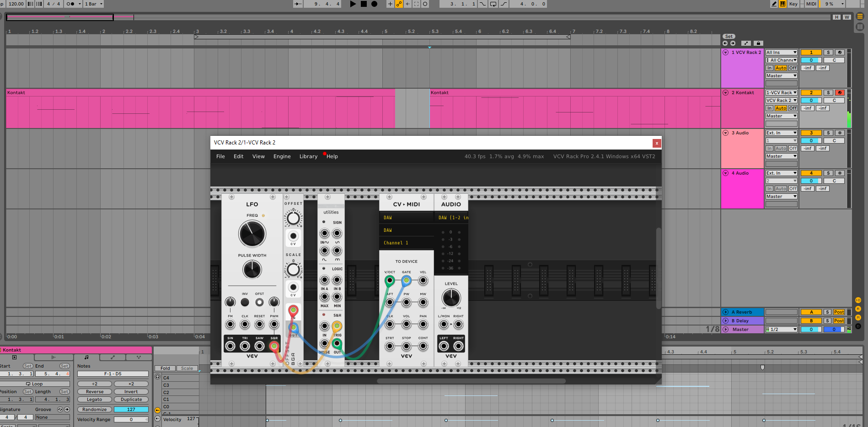This screenshot has width=868, height=427.
Task: Collapse the 3 Audio track
Action: pyautogui.click(x=725, y=133)
